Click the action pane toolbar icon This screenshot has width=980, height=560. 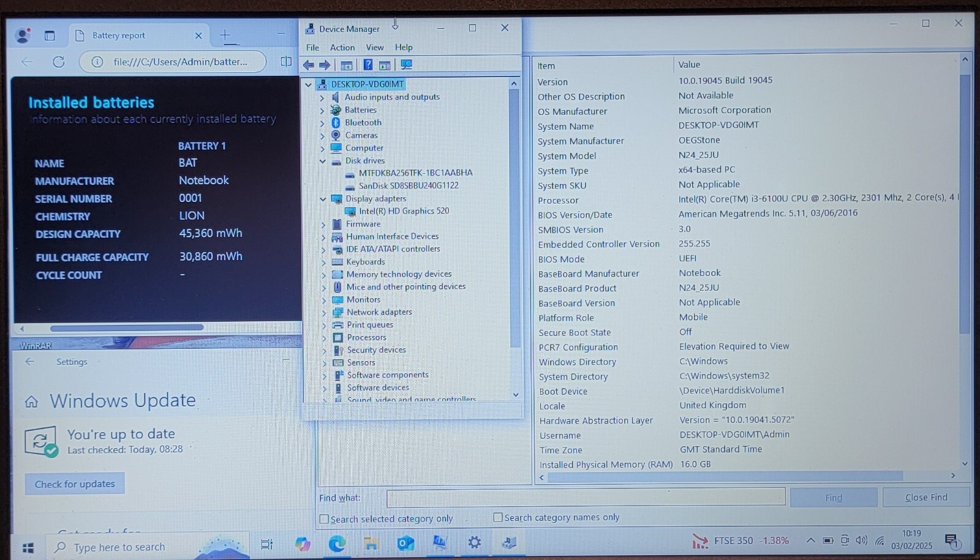(385, 65)
